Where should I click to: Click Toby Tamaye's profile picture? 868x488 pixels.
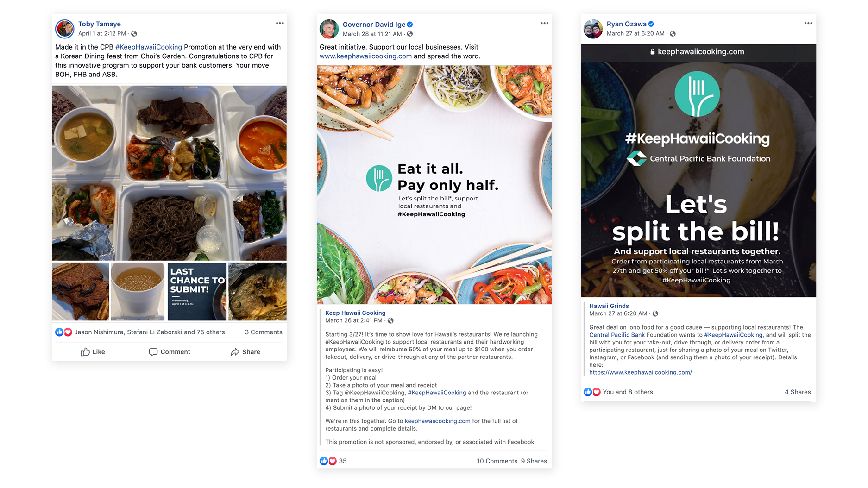[x=65, y=29]
